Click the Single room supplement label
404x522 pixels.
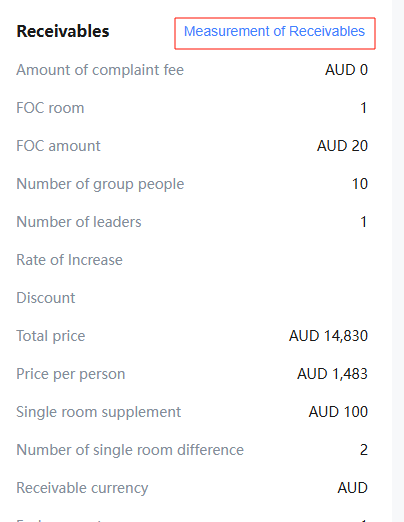coord(99,412)
